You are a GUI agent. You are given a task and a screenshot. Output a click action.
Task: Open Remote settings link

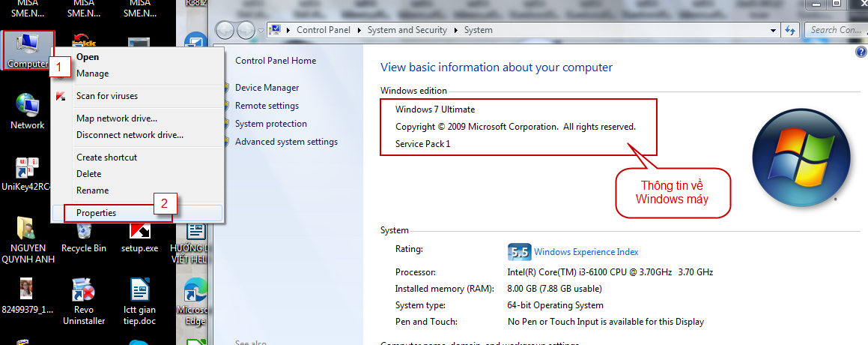(x=267, y=106)
